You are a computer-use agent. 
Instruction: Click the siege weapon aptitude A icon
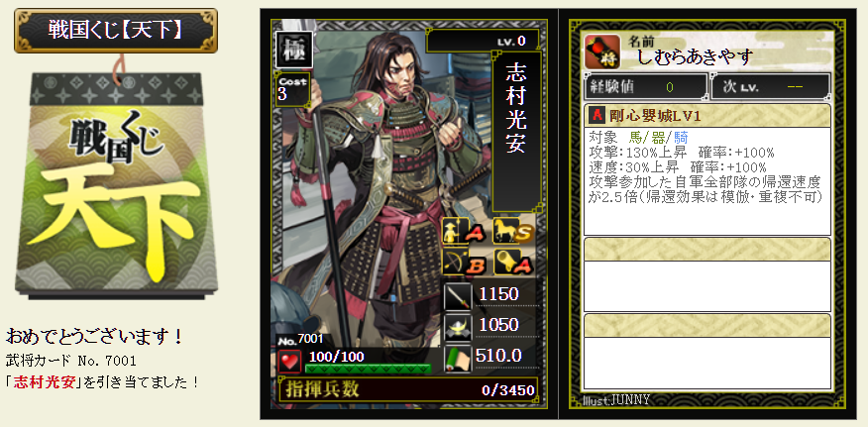point(512,262)
